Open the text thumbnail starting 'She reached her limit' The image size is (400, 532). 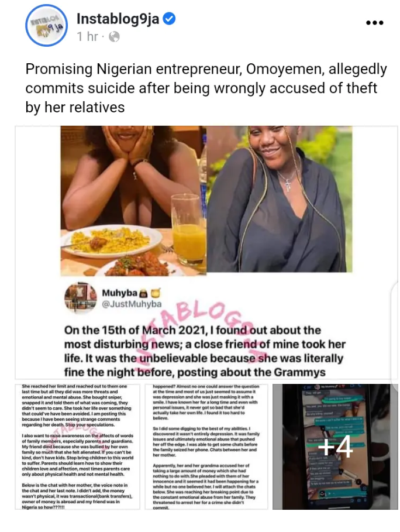pos(77,447)
